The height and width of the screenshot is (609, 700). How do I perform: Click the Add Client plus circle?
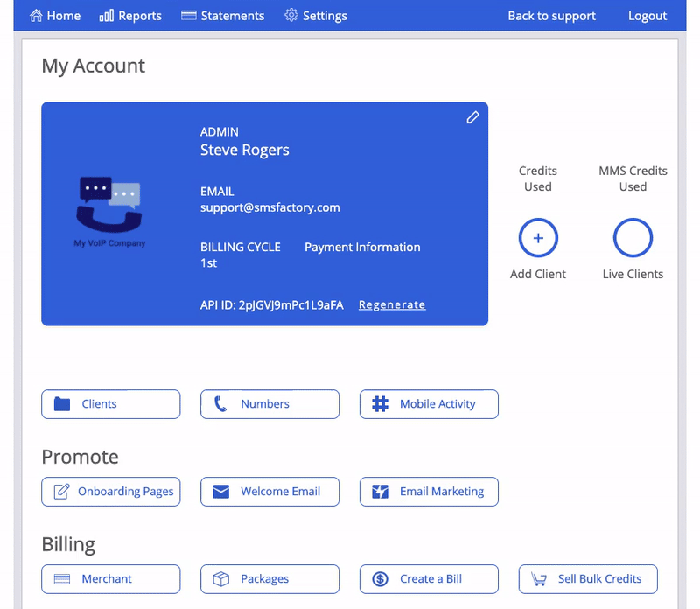tap(538, 237)
